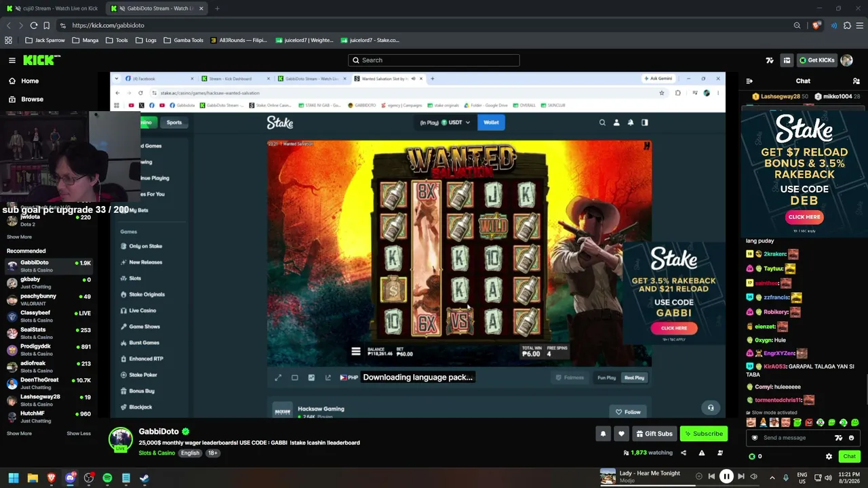Open peachybunny in recommended channels
868x488 pixels.
click(x=47, y=300)
